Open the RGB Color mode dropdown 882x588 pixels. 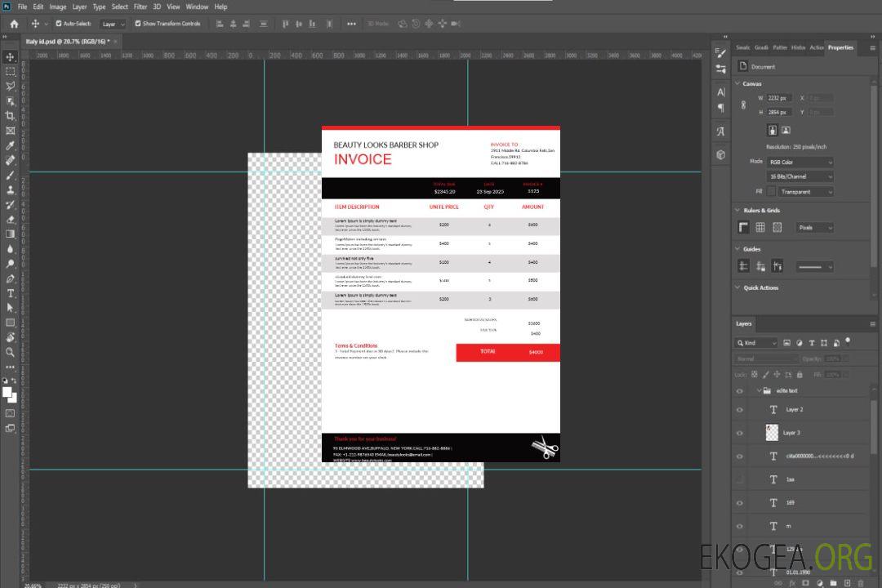(800, 162)
